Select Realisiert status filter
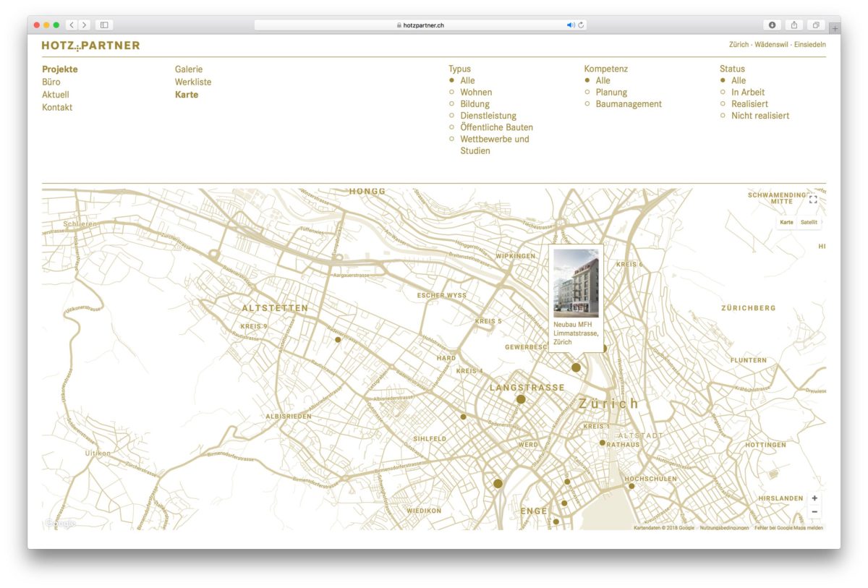 point(749,104)
